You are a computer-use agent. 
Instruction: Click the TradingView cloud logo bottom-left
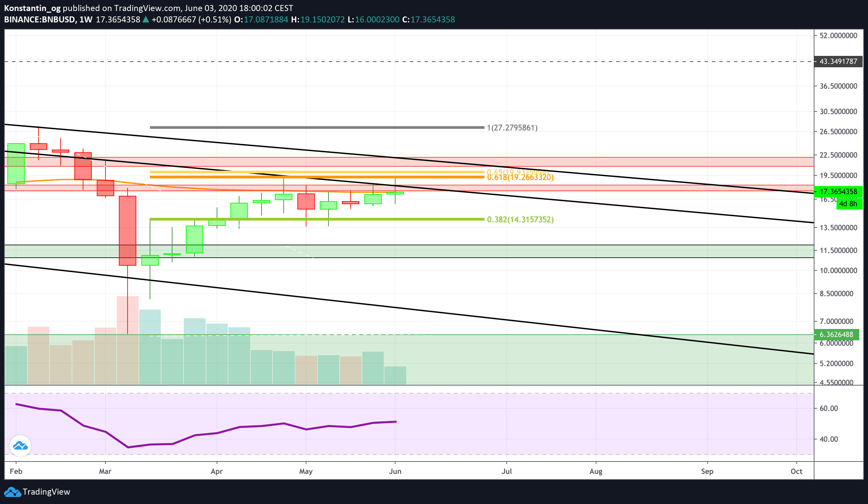click(12, 492)
